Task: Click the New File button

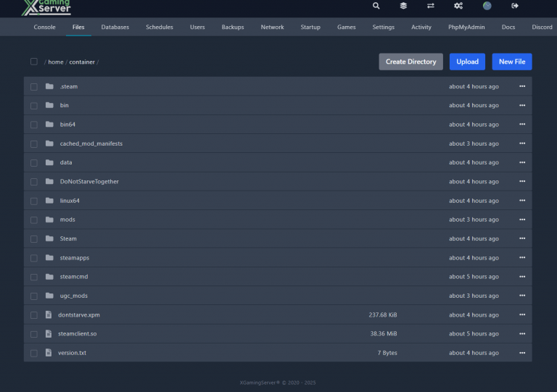Action: pos(511,62)
